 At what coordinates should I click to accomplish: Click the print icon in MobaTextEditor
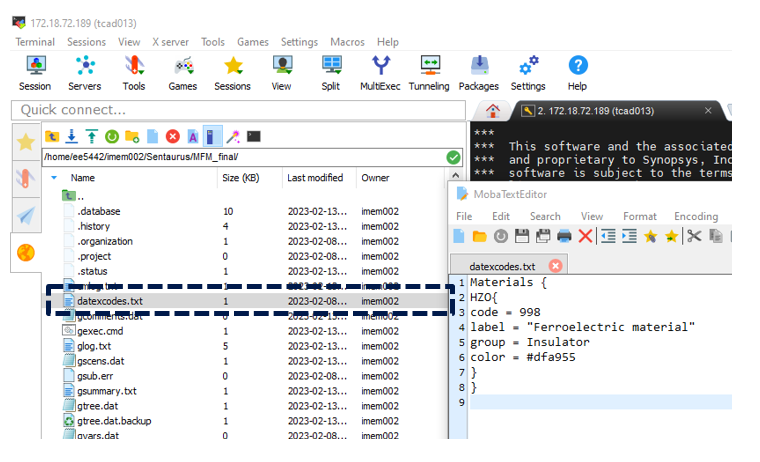click(564, 236)
